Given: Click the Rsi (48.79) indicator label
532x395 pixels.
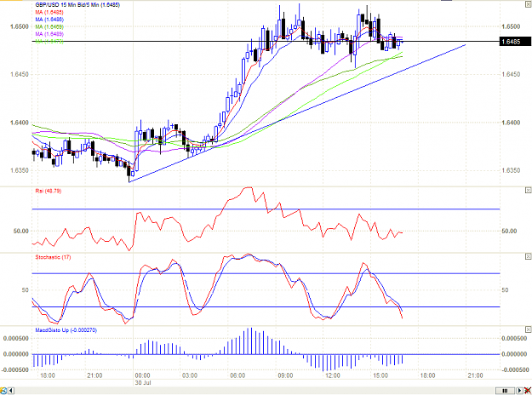Looking at the screenshot, I should tap(49, 191).
